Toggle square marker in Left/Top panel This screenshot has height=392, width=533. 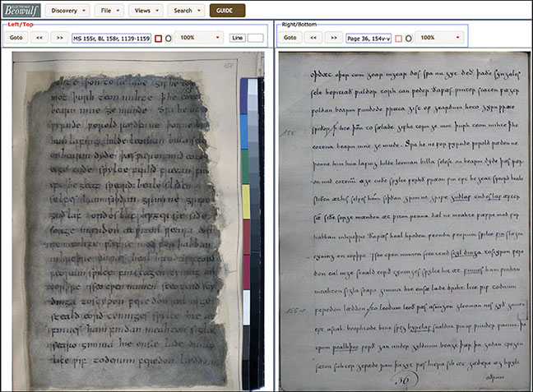click(x=158, y=39)
